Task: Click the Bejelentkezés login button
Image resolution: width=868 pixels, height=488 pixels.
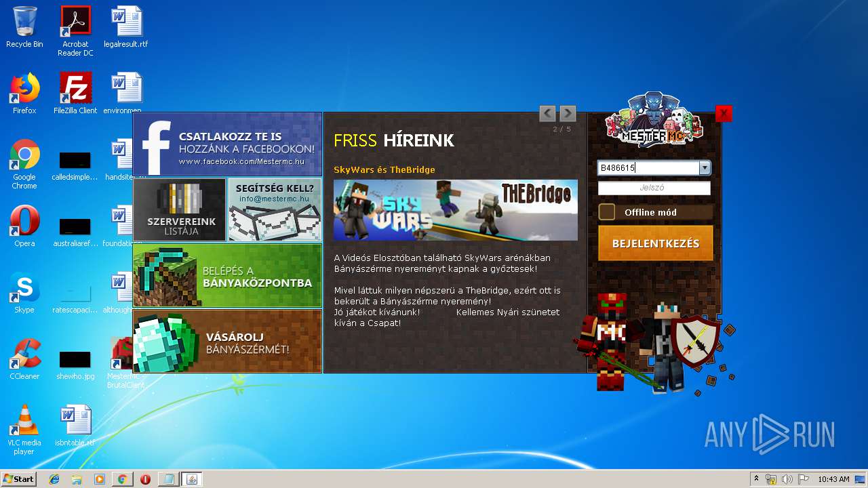Action: [656, 243]
